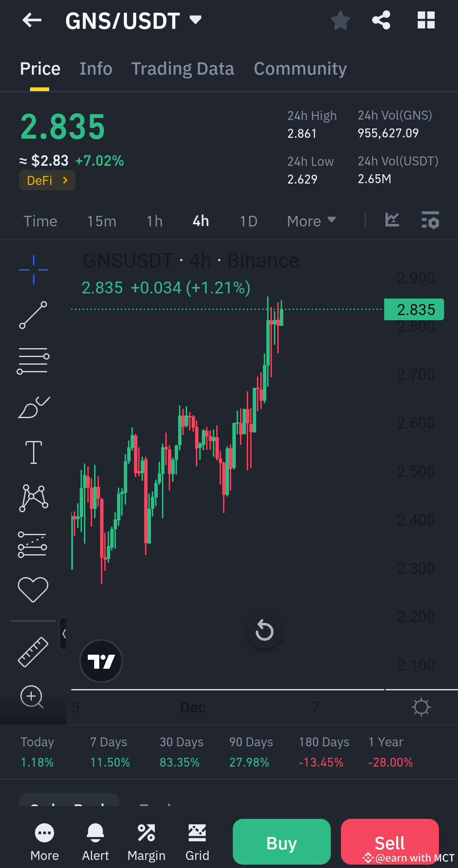The image size is (458, 868).
Task: Select the 1D timeframe
Action: [x=248, y=220]
